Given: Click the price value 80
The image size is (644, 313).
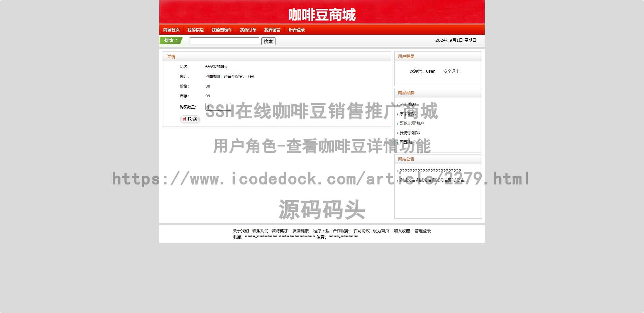Looking at the screenshot, I should tap(208, 86).
